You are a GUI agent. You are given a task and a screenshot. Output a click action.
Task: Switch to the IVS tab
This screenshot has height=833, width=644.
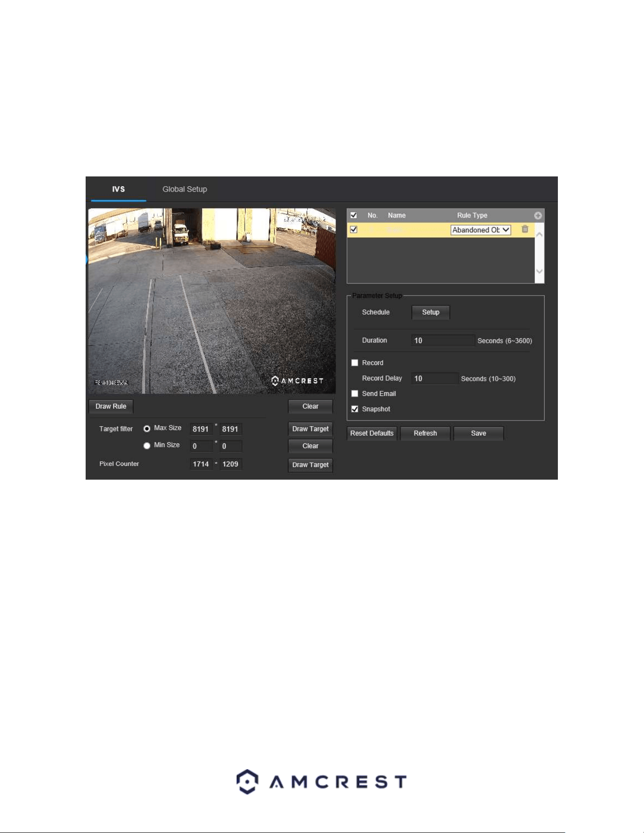click(x=118, y=189)
